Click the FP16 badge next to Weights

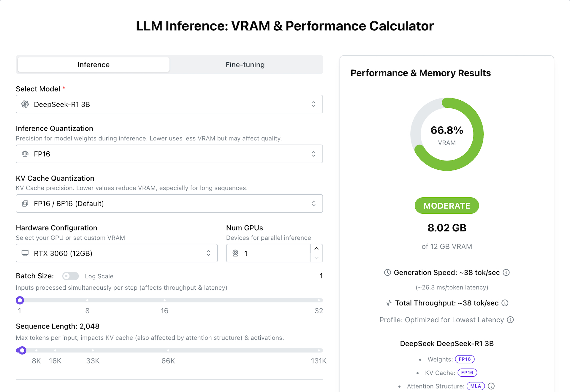[x=465, y=359]
